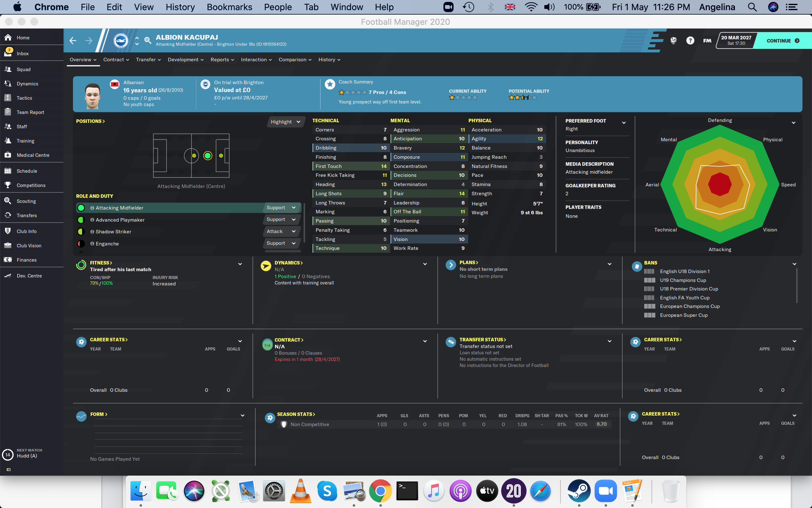Select the Attacking Midfielder role indicator
The width and height of the screenshot is (812, 508).
tap(81, 208)
